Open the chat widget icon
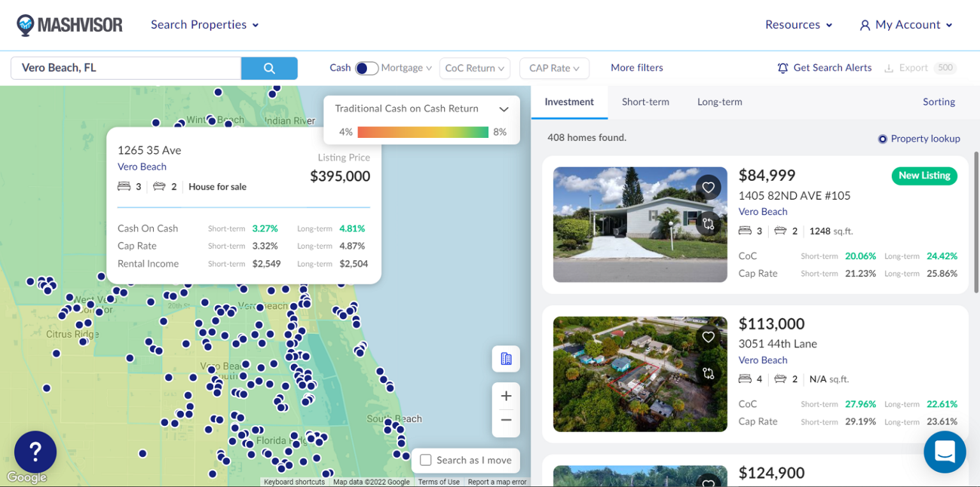 [945, 452]
